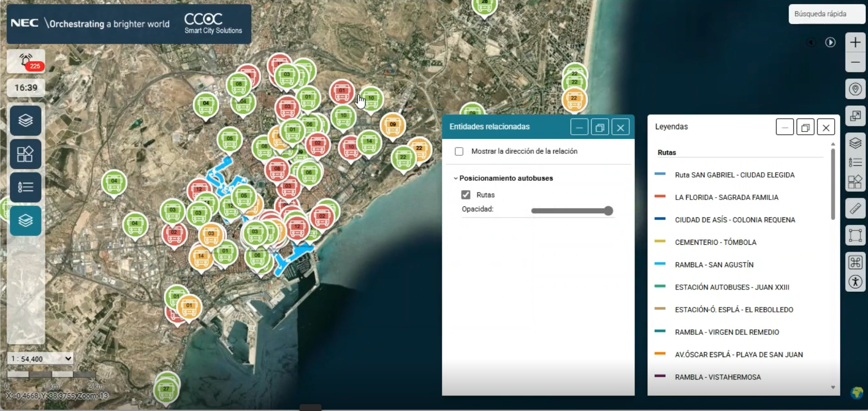Click the next extent play arrow

(x=831, y=42)
